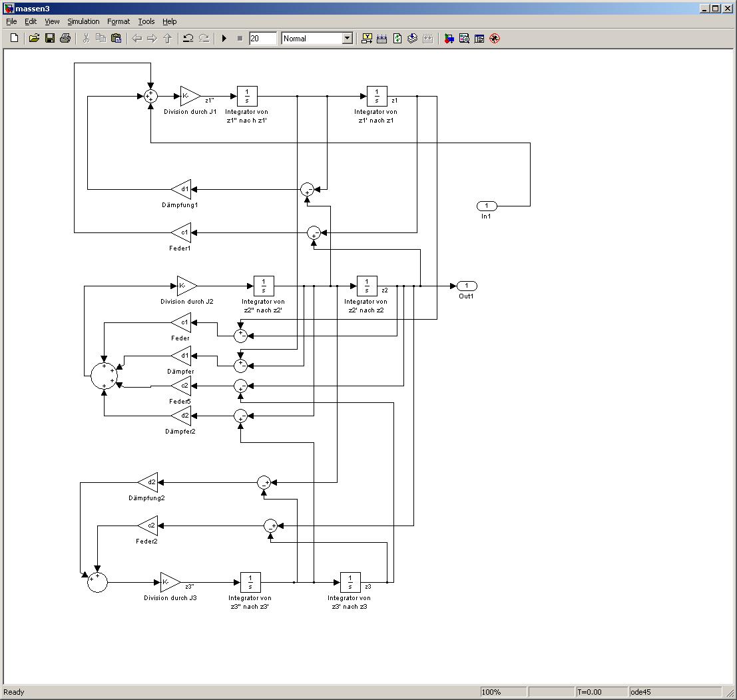This screenshot has width=737, height=700.
Task: Select the 'Division durch J1' gain block
Action: (x=190, y=96)
